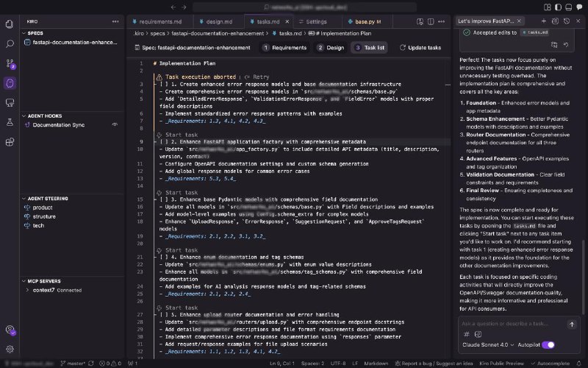This screenshot has width=588, height=368.
Task: Open the Manage gear icon
Action: tap(10, 349)
